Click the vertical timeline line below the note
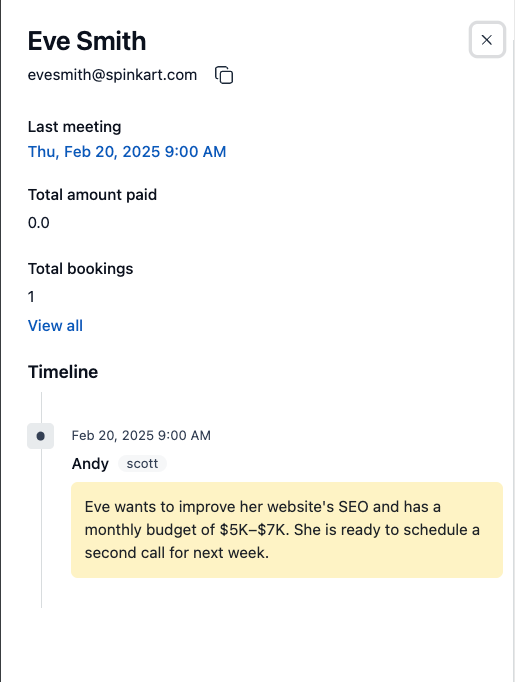Image resolution: width=515 pixels, height=682 pixels. click(41, 593)
